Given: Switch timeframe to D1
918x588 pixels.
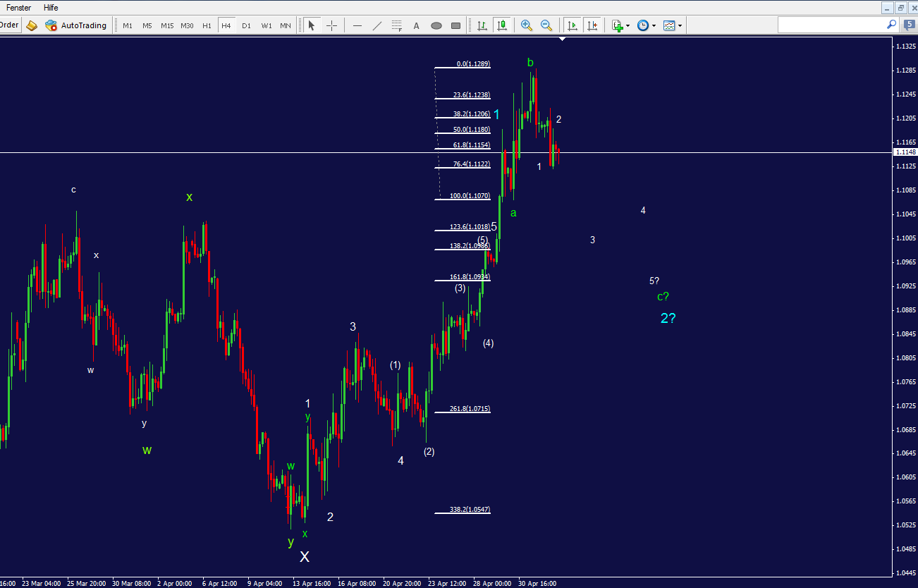Looking at the screenshot, I should click(246, 25).
